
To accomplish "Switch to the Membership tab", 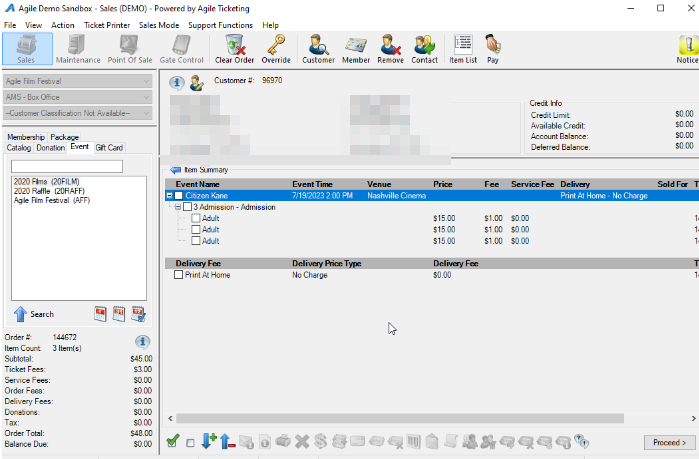I will click(x=26, y=137).
